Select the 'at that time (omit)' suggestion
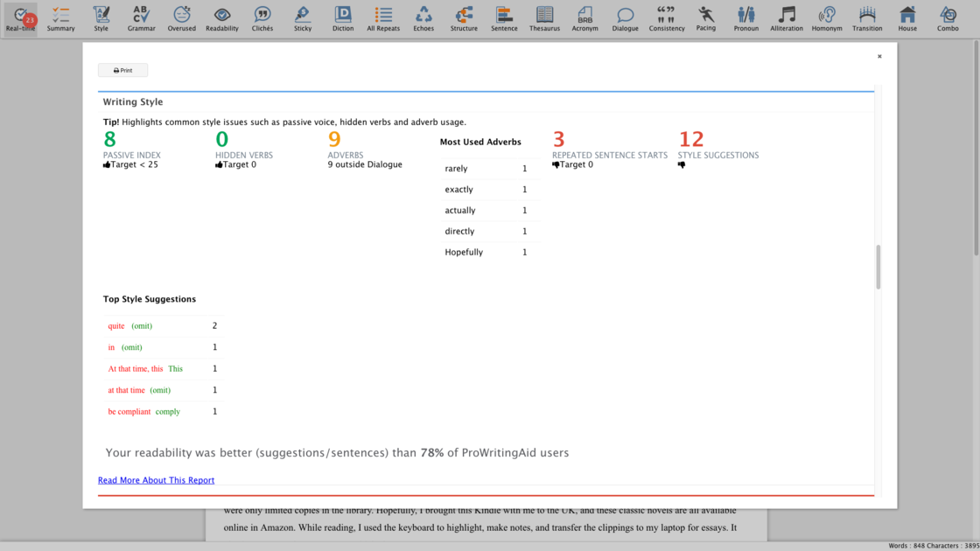 pos(163,390)
